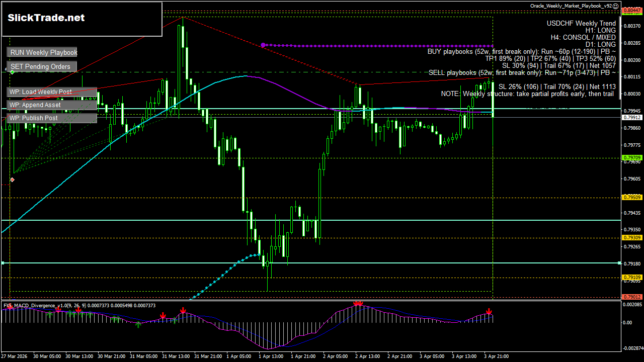644x362 pixels.
Task: Select the NOTE: Weekly structure text
Action: [x=528, y=94]
